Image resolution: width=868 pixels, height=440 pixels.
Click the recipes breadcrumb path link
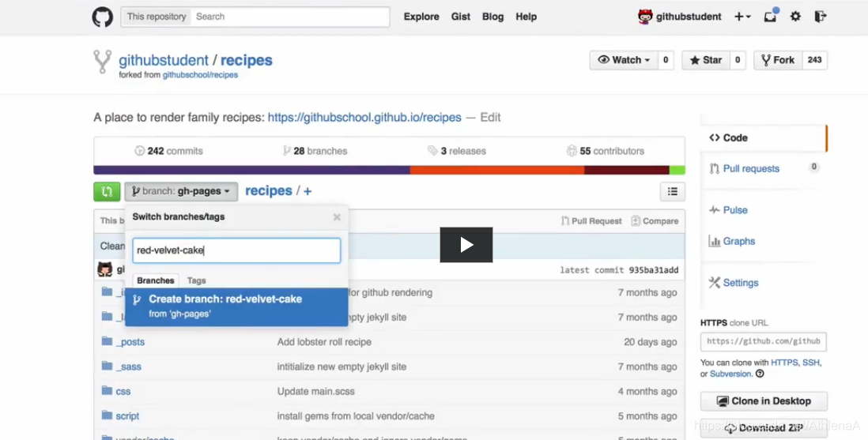tap(269, 191)
